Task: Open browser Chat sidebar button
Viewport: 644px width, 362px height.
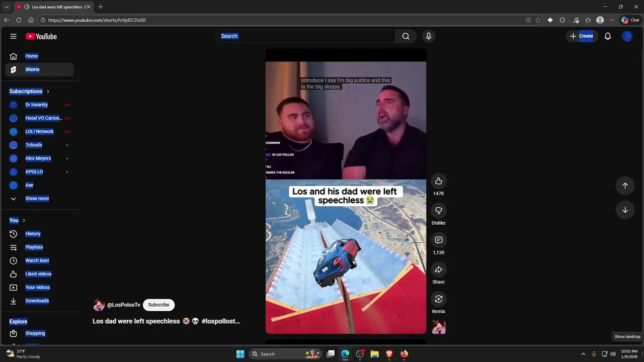Action: point(630,20)
